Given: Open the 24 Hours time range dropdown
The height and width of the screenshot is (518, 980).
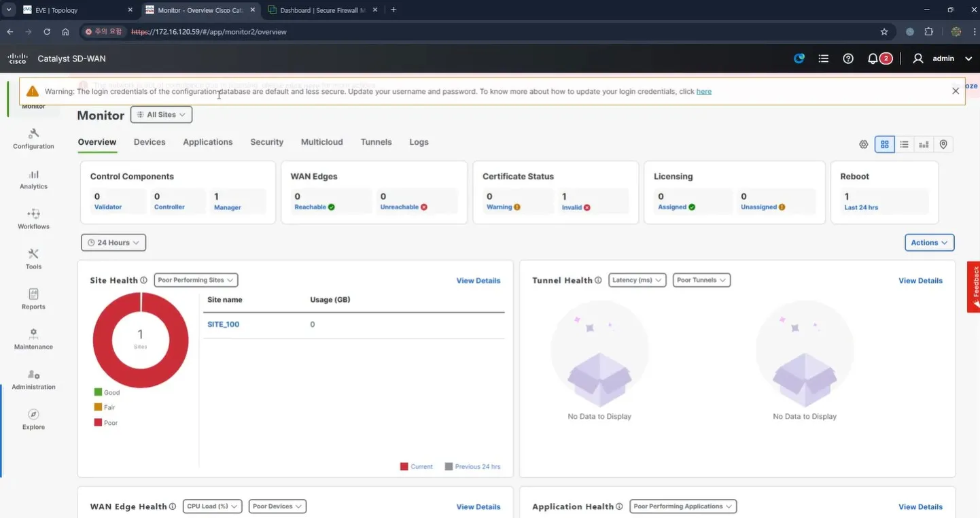Looking at the screenshot, I should coord(113,243).
